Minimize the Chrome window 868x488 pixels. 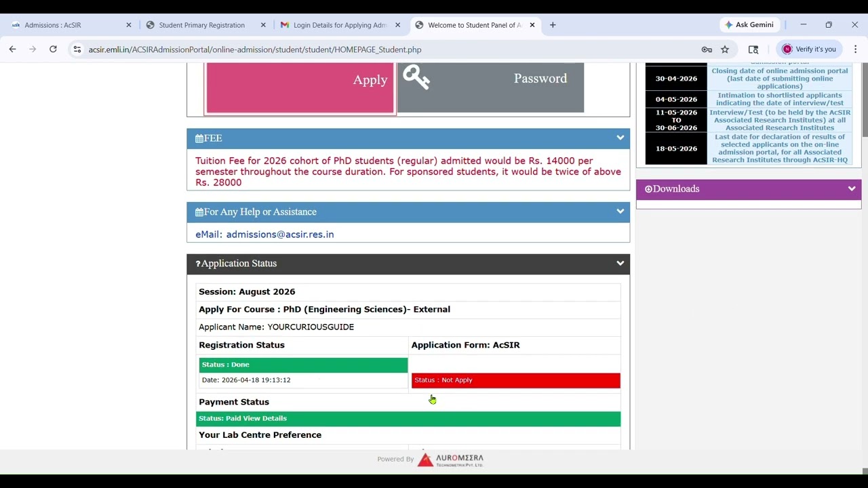pyautogui.click(x=803, y=25)
